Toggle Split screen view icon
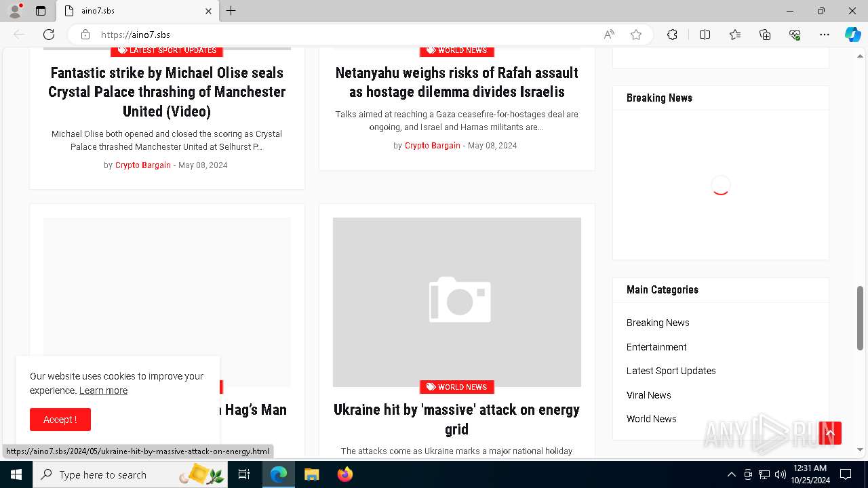This screenshot has width=868, height=488. 705,35
